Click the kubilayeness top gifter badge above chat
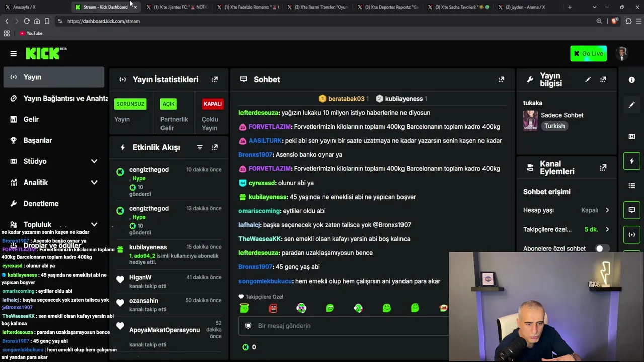644x362 pixels. pos(401,99)
